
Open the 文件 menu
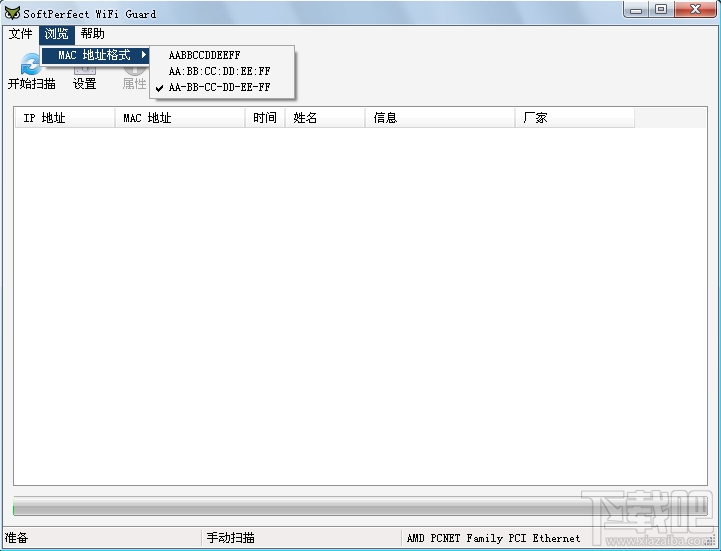click(21, 34)
